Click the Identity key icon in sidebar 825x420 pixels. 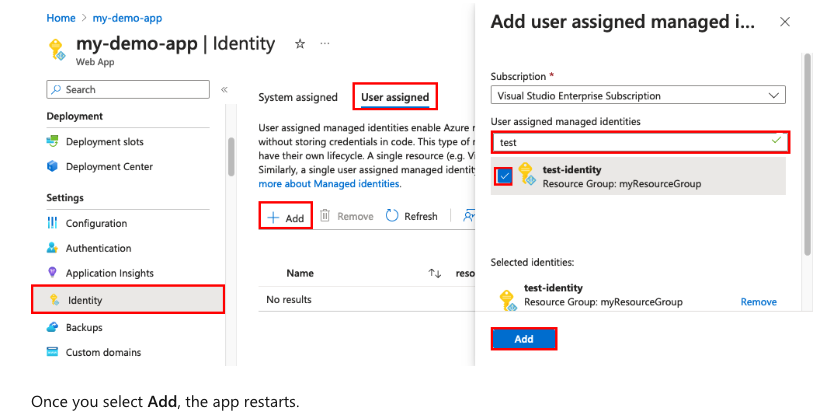tap(54, 300)
